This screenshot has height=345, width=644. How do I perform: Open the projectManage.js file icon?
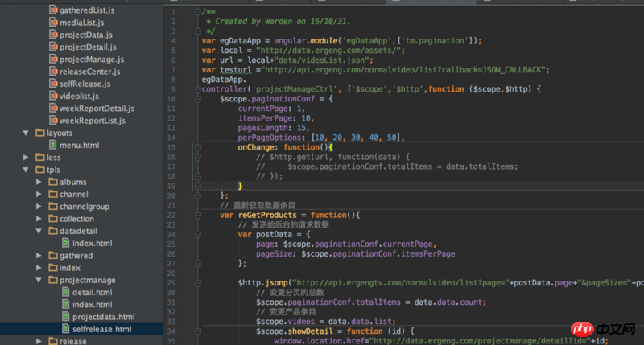pyautogui.click(x=52, y=60)
